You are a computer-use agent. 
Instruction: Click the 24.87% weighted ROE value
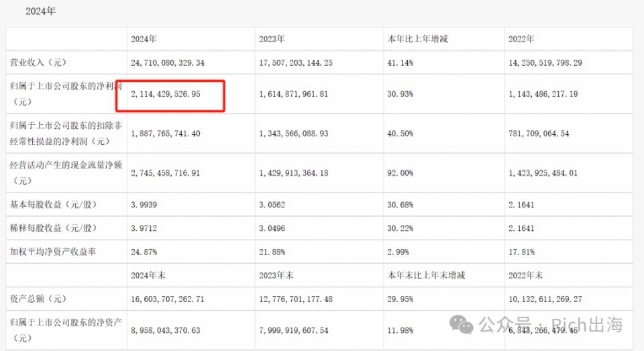point(144,252)
